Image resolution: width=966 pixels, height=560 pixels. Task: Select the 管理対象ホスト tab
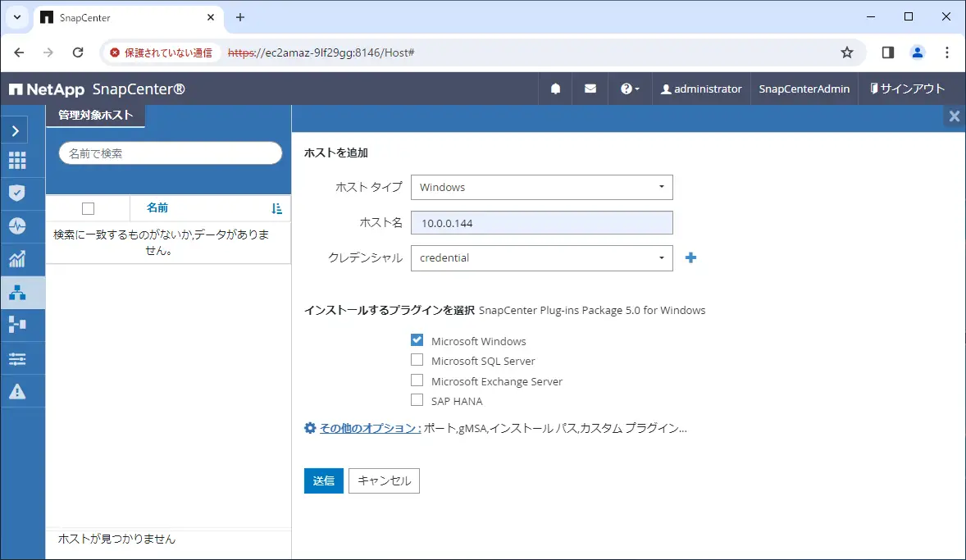tap(95, 116)
